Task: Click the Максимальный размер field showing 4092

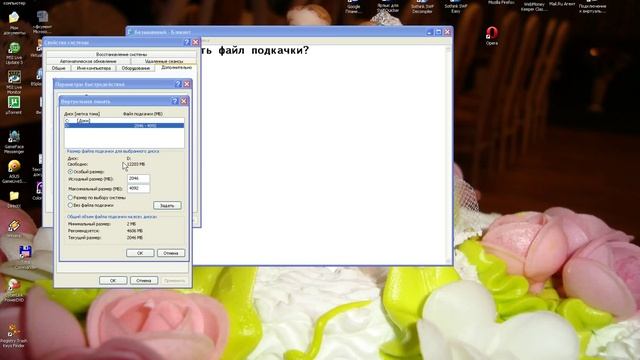Action: [x=138, y=188]
